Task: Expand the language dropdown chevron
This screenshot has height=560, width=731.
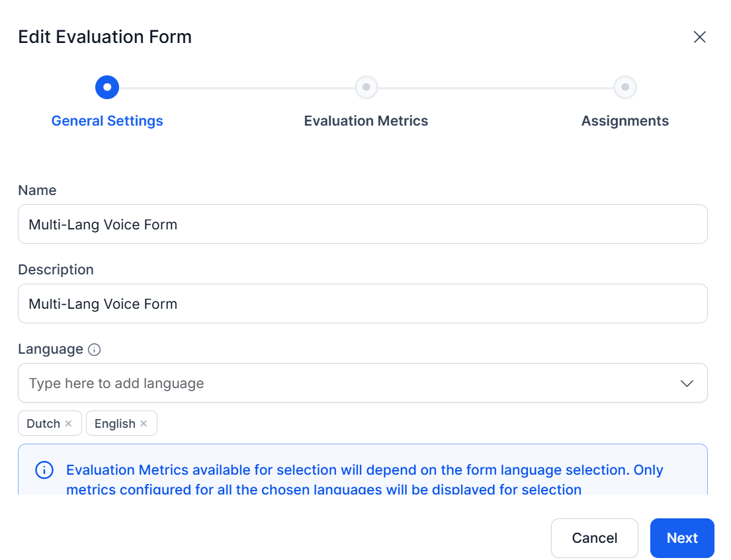Action: (687, 383)
